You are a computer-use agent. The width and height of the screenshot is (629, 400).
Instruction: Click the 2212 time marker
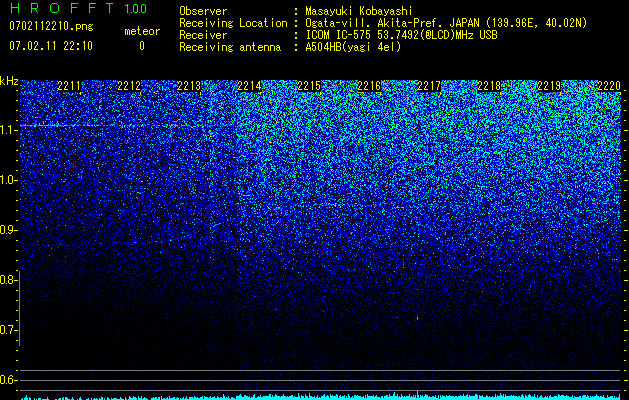click(x=129, y=86)
